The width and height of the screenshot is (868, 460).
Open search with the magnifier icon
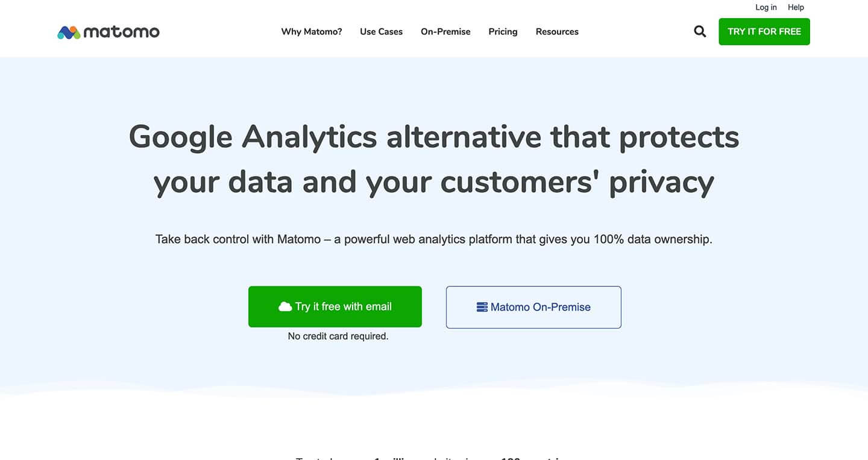[700, 31]
